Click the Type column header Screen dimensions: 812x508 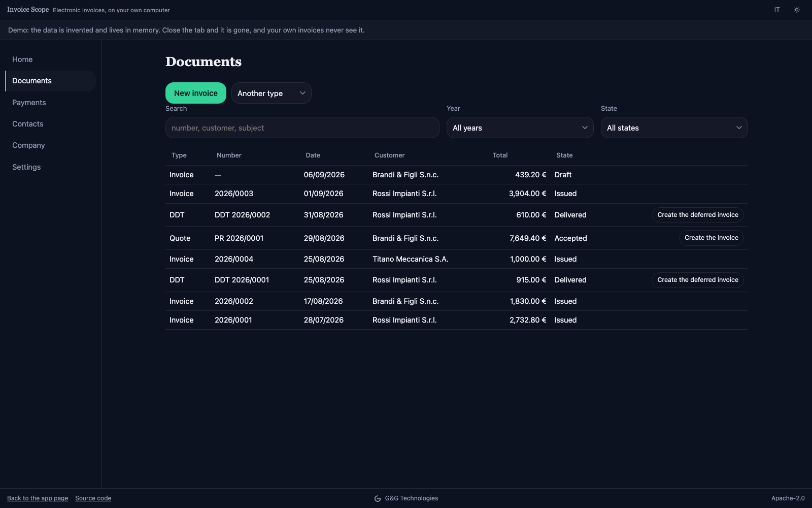179,155
